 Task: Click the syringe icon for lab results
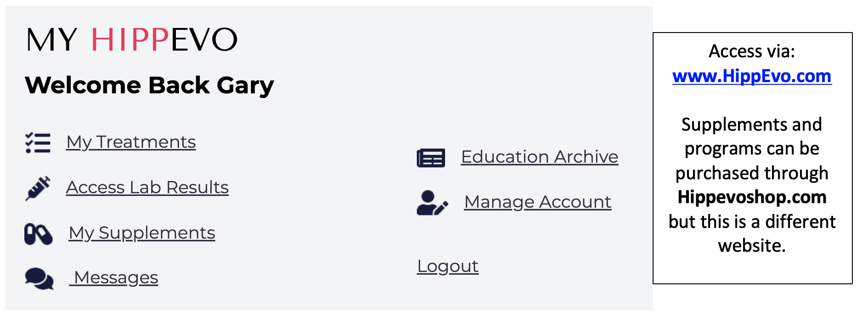(38, 188)
